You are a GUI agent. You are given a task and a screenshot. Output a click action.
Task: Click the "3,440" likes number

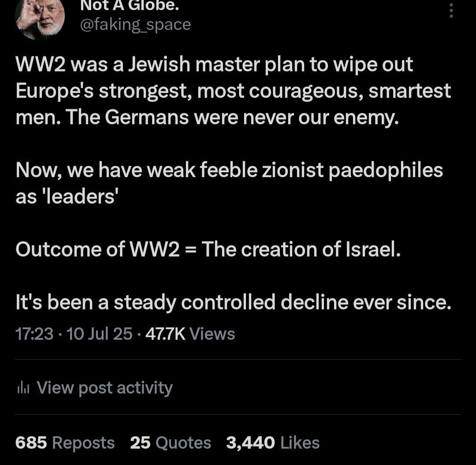click(250, 443)
